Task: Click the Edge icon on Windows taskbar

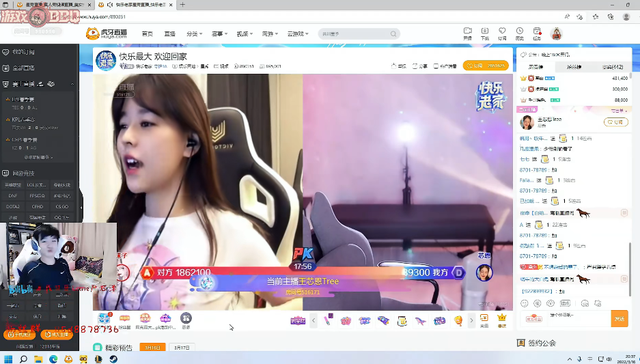Action: point(53,359)
